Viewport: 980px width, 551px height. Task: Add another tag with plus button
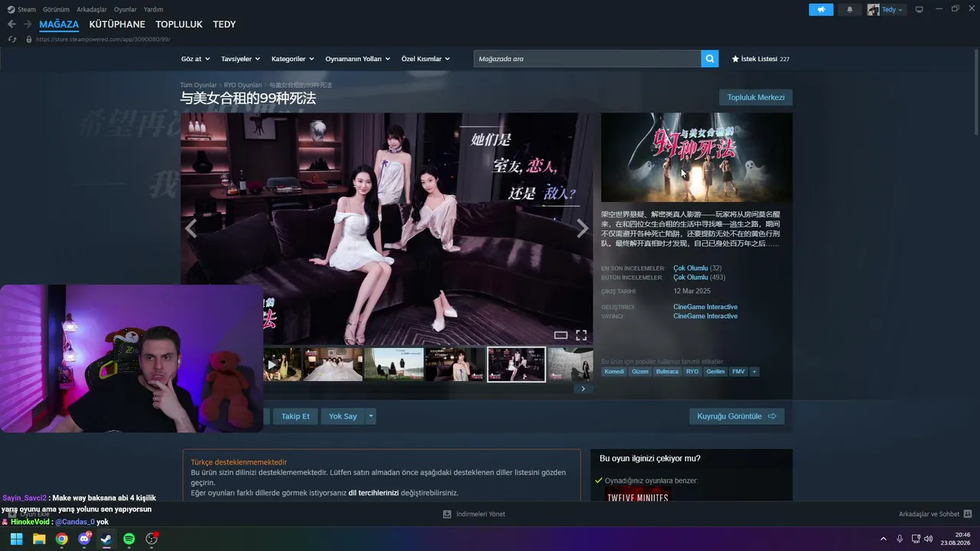point(754,372)
